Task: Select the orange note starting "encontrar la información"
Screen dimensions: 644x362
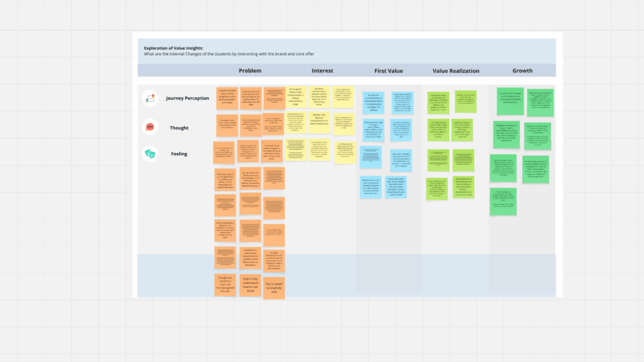Action: 250,256
